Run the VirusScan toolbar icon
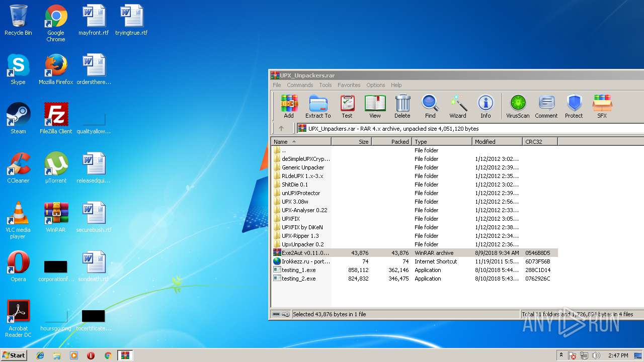The height and width of the screenshot is (362, 644). [518, 107]
